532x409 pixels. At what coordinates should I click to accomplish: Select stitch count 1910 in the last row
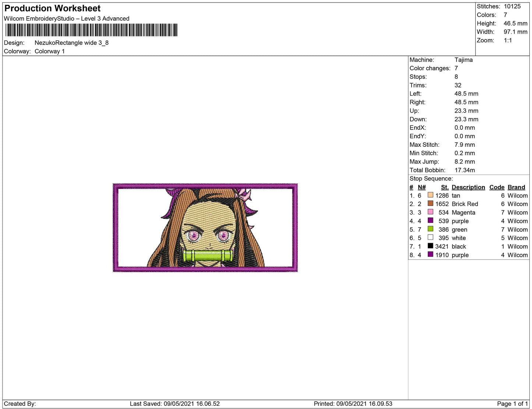point(442,255)
